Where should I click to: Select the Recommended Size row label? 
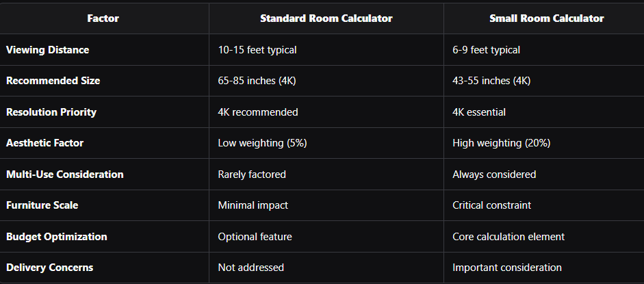(x=53, y=81)
